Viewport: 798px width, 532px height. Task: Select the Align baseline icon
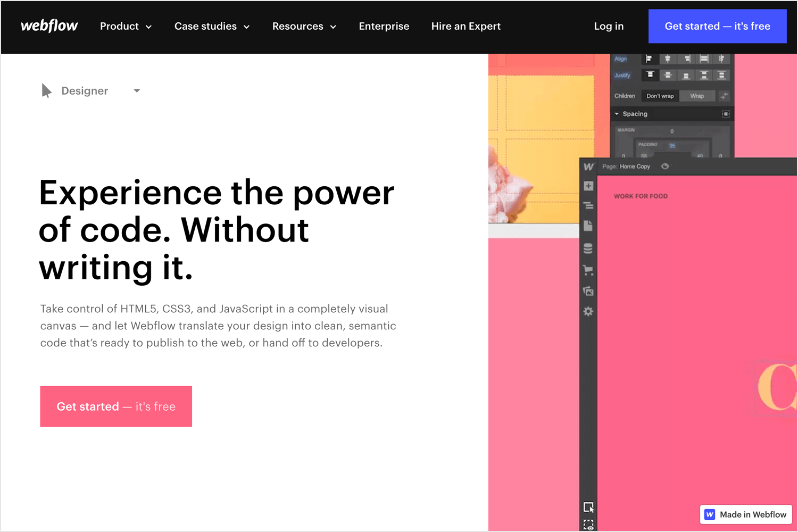tap(721, 59)
